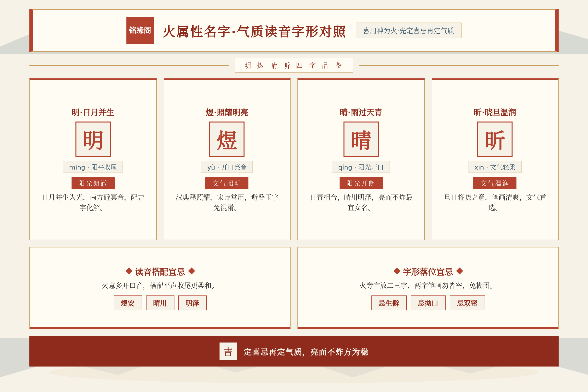Click the qíng · 阳光开口 pinyin tag
588x392 pixels.
pyautogui.click(x=361, y=167)
